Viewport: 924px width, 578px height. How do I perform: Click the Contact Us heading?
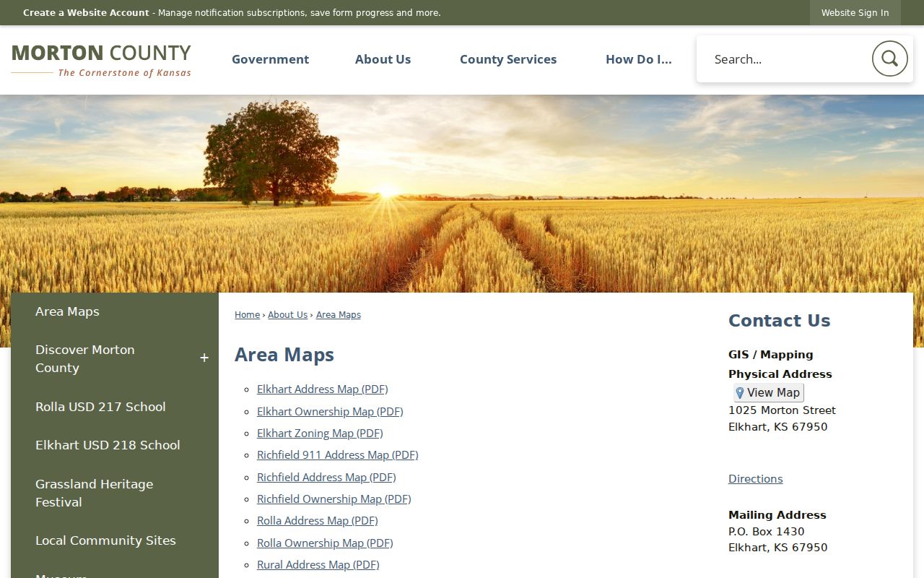(x=779, y=321)
